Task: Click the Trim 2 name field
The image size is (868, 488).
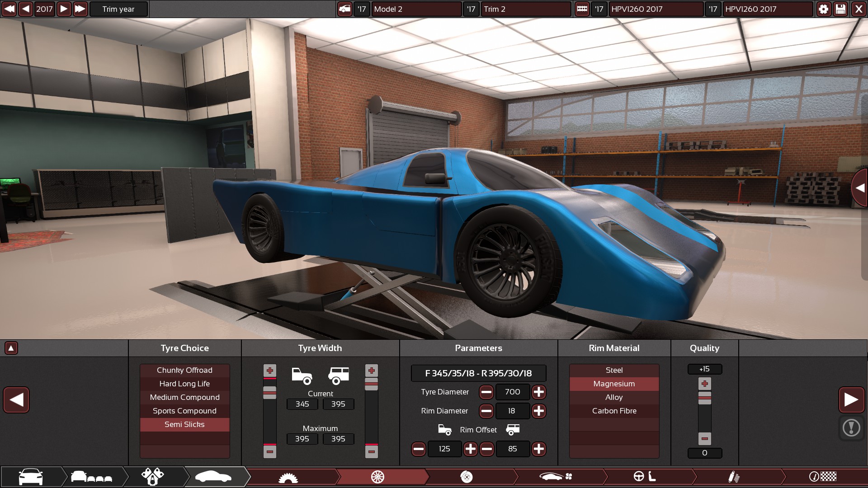Action: click(526, 9)
